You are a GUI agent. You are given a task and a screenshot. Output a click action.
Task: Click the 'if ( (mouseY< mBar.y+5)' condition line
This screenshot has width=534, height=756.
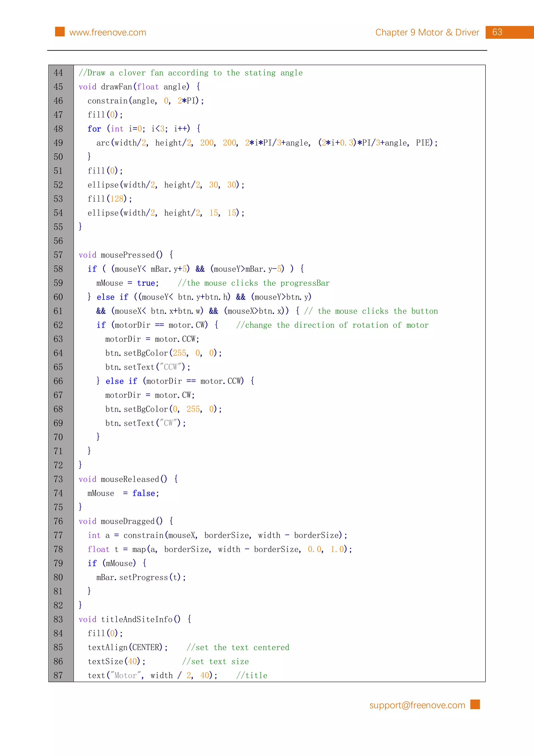196,269
